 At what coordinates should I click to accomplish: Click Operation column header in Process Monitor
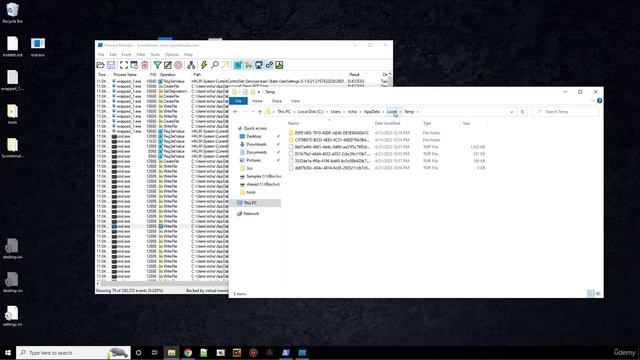point(168,75)
